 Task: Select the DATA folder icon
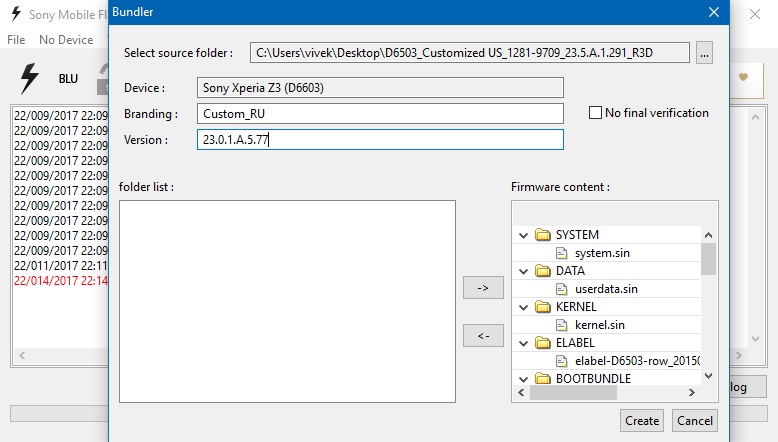(x=543, y=271)
